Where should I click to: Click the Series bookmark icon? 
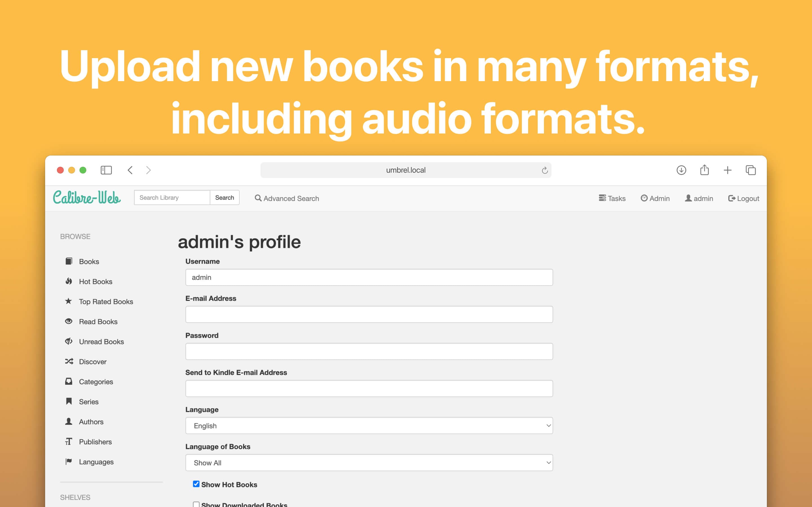click(69, 401)
